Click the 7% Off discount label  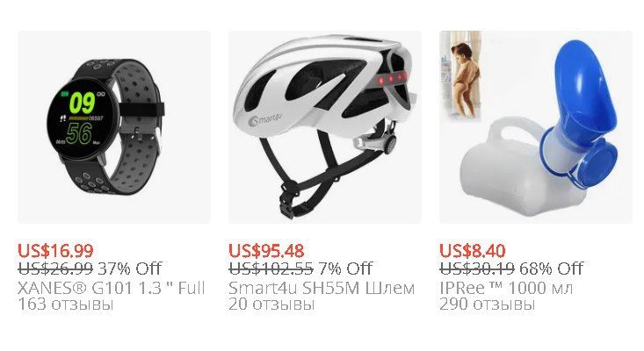(345, 269)
